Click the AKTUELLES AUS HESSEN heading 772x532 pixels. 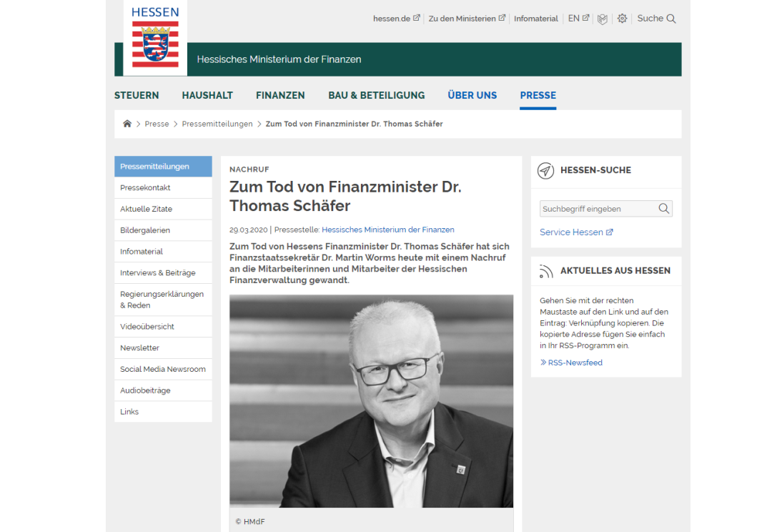click(x=615, y=270)
